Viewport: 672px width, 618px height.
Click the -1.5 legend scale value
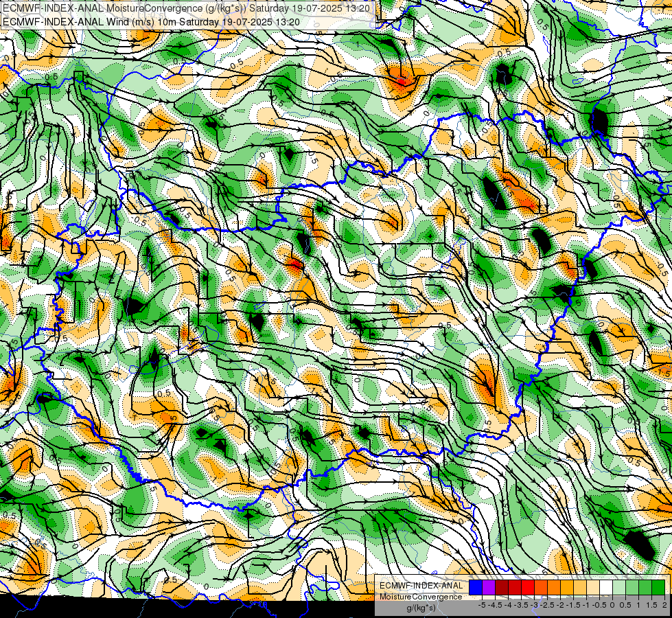click(573, 605)
